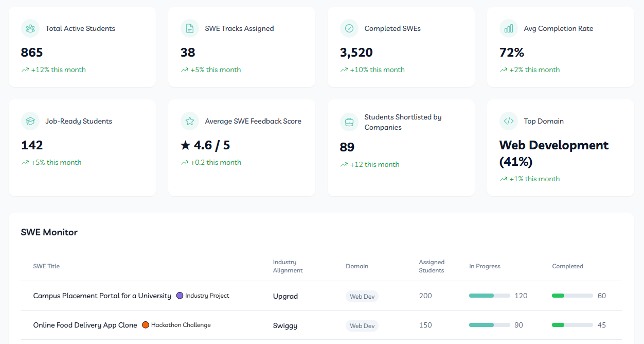Click the trend arrow beside +2% this month

point(503,70)
